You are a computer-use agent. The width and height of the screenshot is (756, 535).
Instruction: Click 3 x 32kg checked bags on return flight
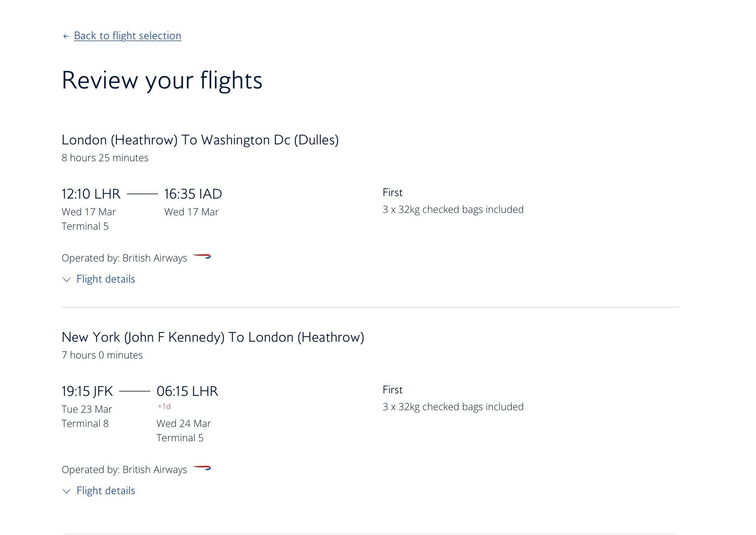click(x=453, y=407)
